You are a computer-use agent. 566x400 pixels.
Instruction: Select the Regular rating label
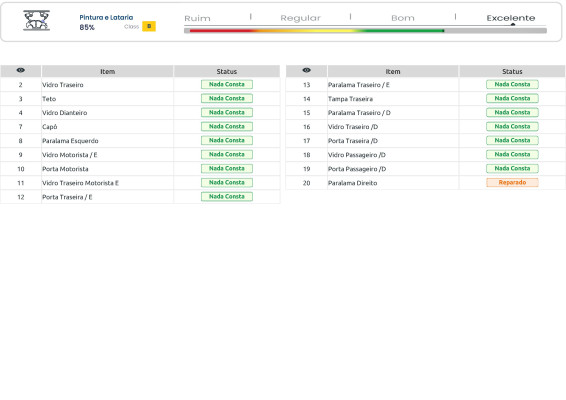(300, 18)
